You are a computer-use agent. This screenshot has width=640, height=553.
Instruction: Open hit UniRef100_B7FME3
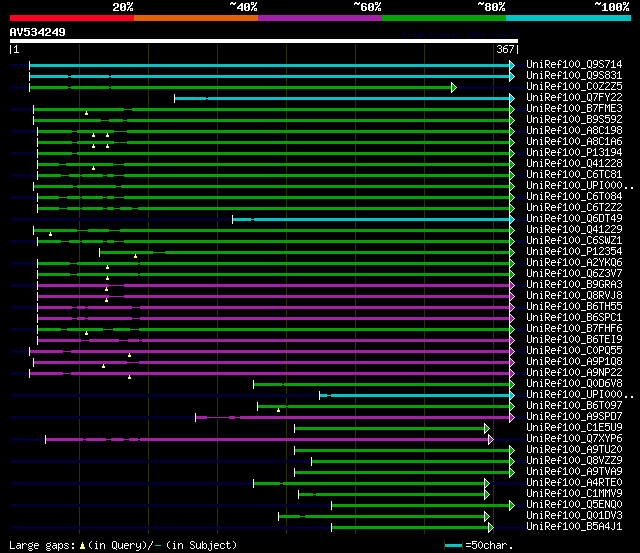(x=574, y=109)
